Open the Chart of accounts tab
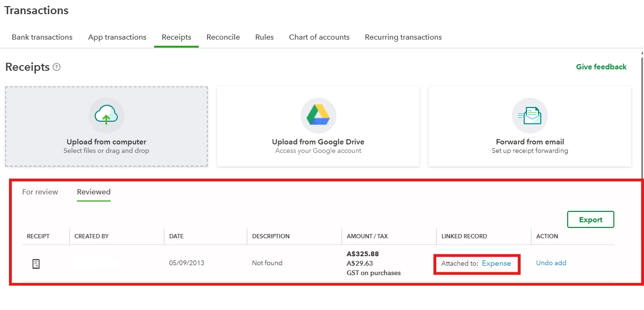644x310 pixels. (319, 37)
